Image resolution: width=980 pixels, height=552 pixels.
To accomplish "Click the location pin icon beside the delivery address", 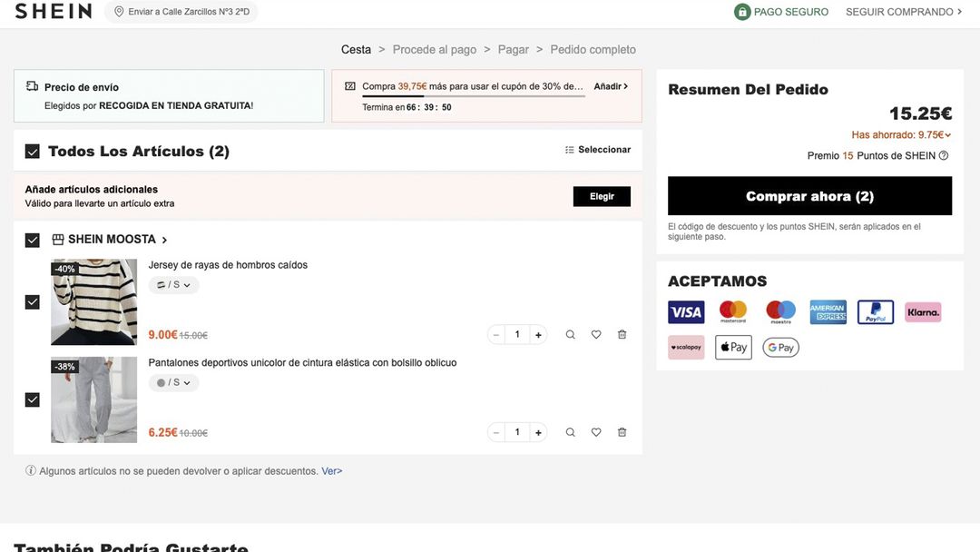I will point(118,12).
